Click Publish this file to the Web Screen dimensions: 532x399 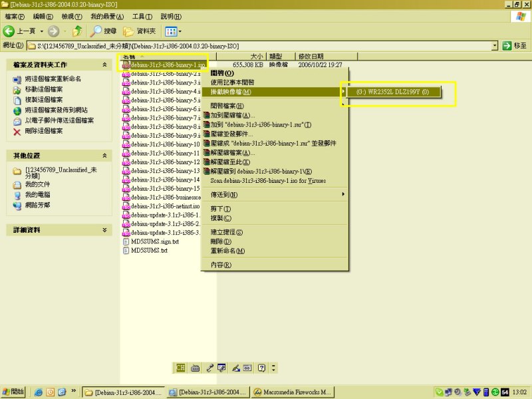[x=57, y=110]
